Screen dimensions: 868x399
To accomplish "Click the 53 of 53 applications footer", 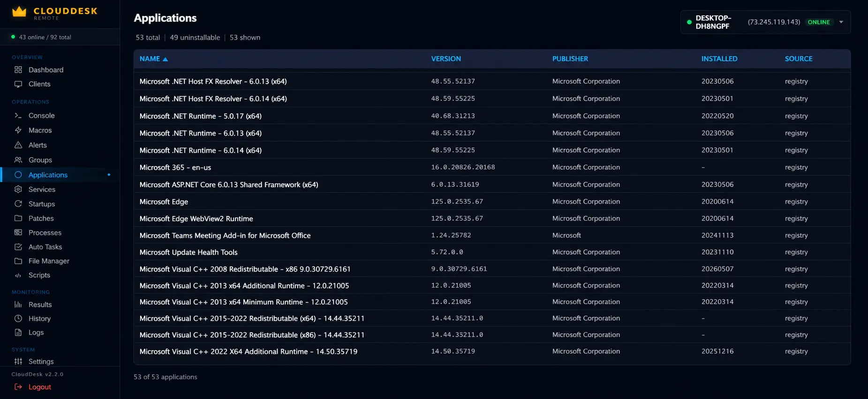I will [166, 377].
